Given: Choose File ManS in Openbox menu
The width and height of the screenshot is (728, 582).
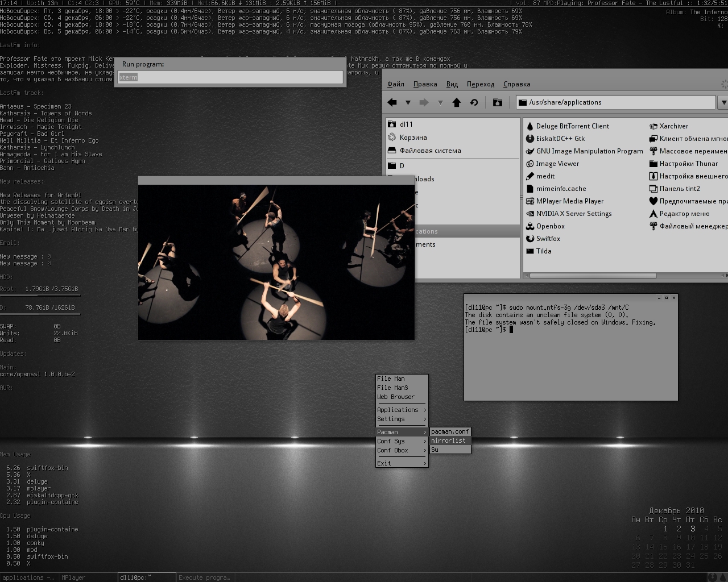Looking at the screenshot, I should pos(402,388).
